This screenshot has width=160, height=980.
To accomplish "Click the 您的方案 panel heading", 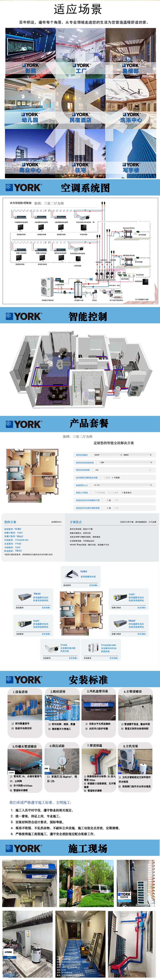I will click(10, 522).
